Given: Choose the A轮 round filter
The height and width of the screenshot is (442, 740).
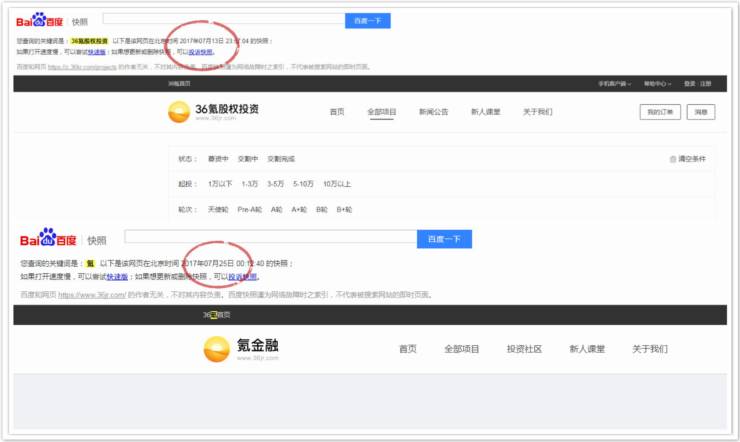Looking at the screenshot, I should [x=277, y=209].
